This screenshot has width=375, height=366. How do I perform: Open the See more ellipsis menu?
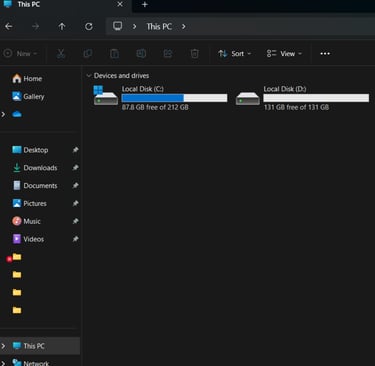(x=325, y=53)
